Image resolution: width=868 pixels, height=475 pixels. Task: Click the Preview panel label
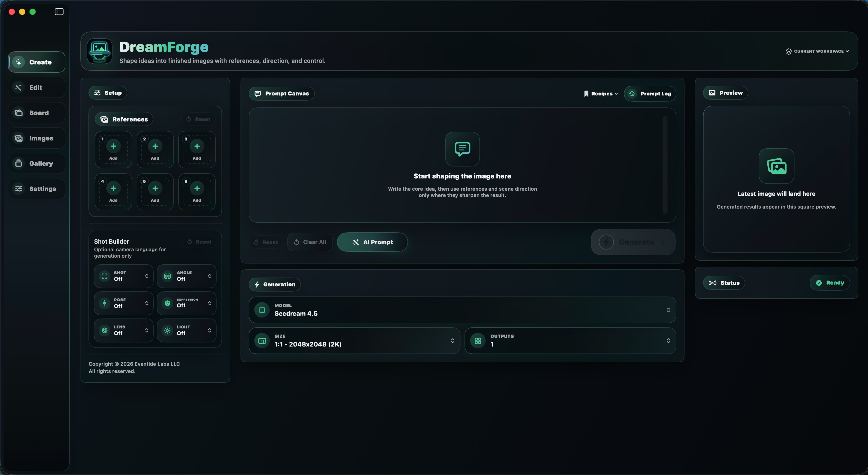725,93
